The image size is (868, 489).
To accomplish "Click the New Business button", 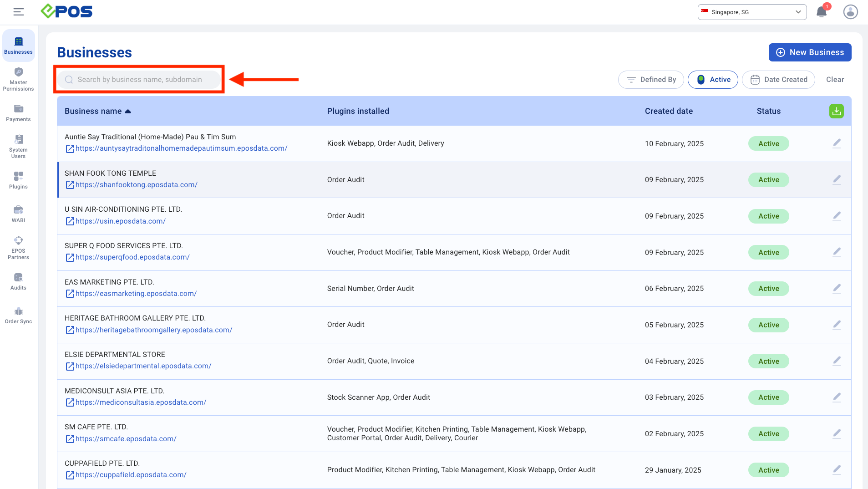I will point(810,52).
